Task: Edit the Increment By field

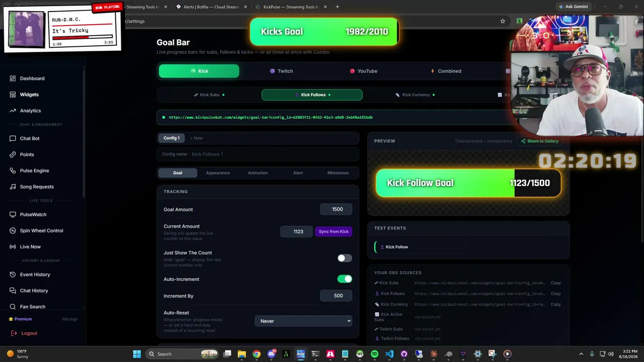Action: [x=336, y=296]
